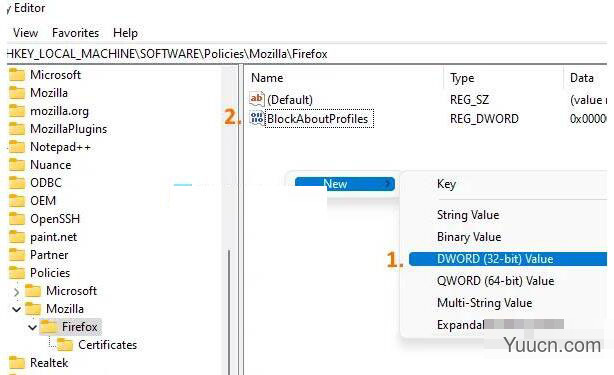Click the registry path address bar
Viewport: 614px width, 375px height.
click(x=307, y=54)
